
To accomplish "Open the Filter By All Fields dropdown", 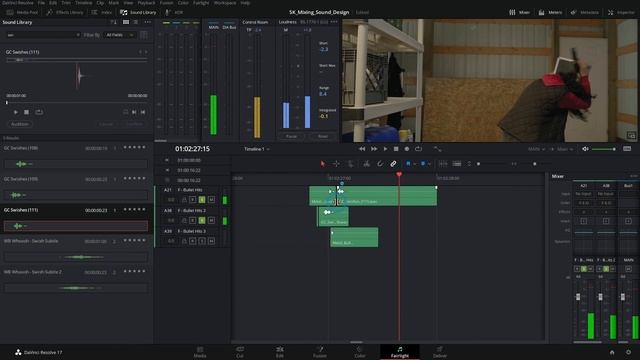I will click(119, 35).
